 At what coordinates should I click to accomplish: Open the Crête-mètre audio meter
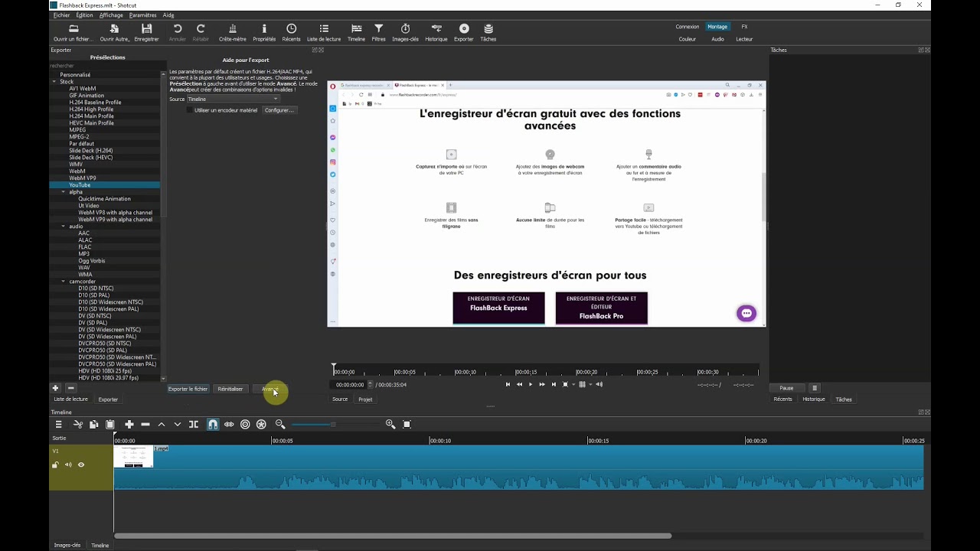click(x=233, y=33)
